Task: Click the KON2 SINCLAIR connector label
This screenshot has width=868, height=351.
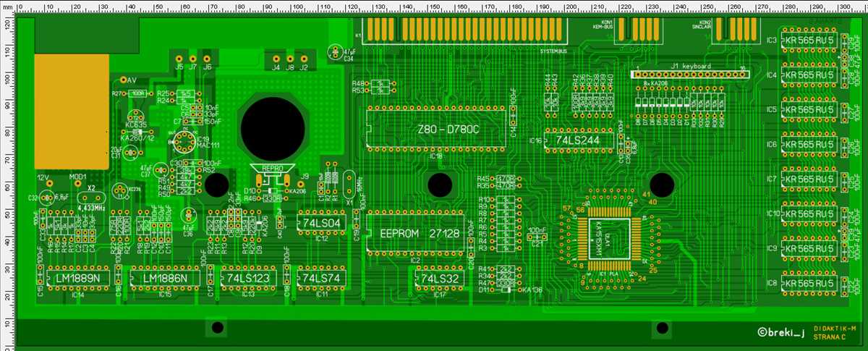Action: pos(700,24)
